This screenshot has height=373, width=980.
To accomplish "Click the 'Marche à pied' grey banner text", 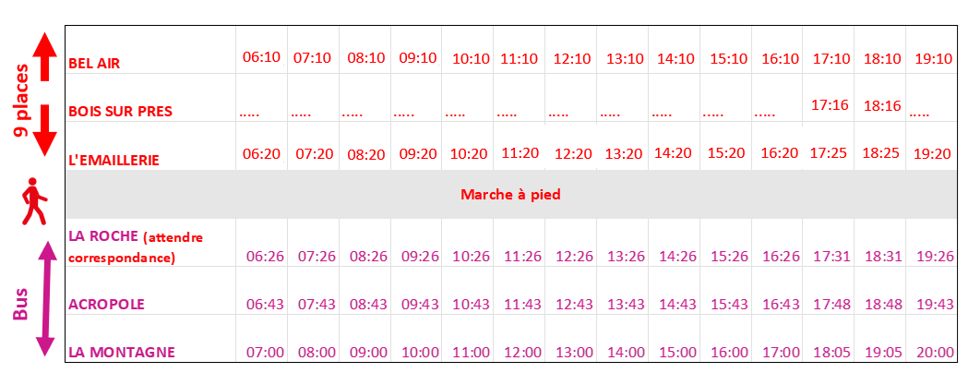I will pos(510,195).
